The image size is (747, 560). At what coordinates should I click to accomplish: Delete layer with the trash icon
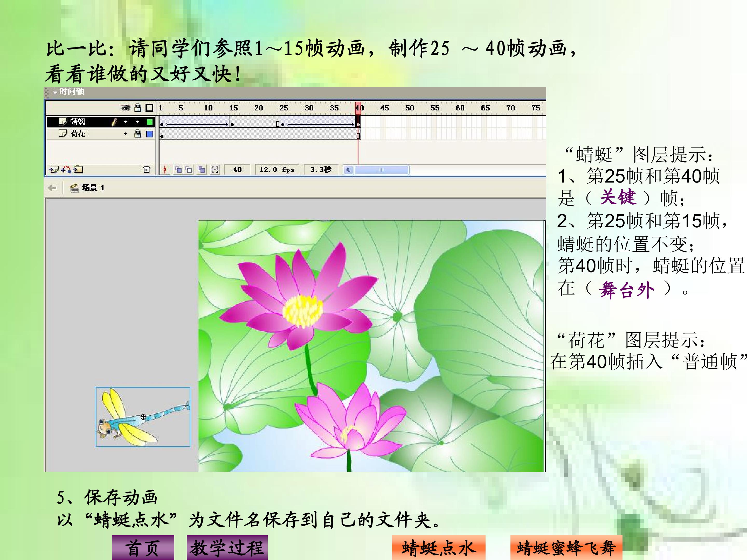tap(147, 170)
